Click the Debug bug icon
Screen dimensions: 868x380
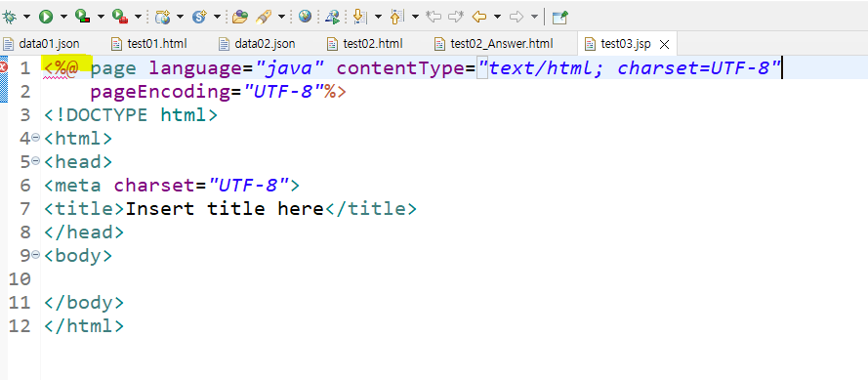10,17
